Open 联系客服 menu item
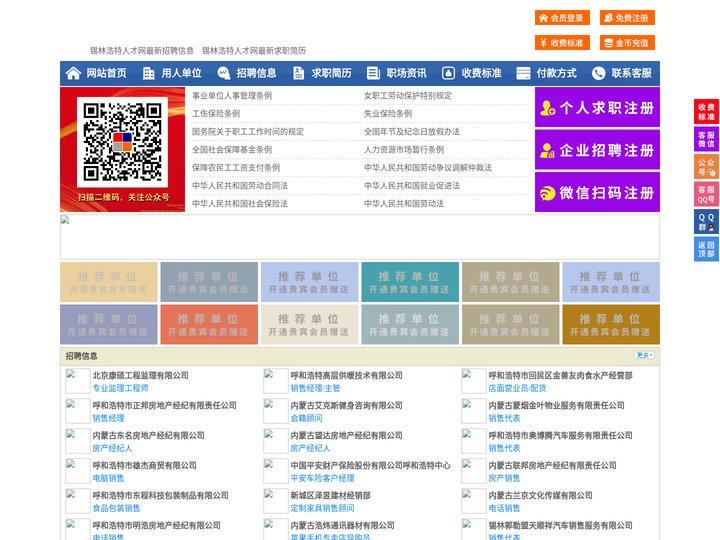This screenshot has width=720, height=540. [x=631, y=73]
